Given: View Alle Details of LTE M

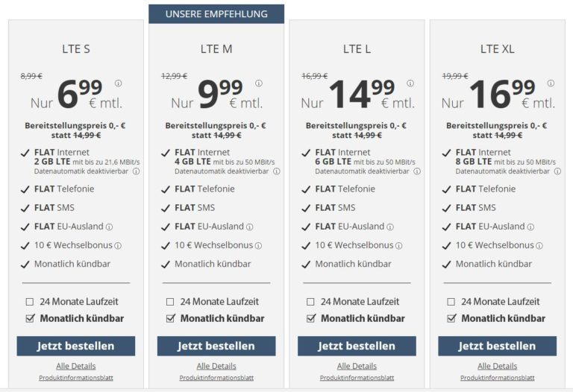Looking at the screenshot, I should [216, 366].
